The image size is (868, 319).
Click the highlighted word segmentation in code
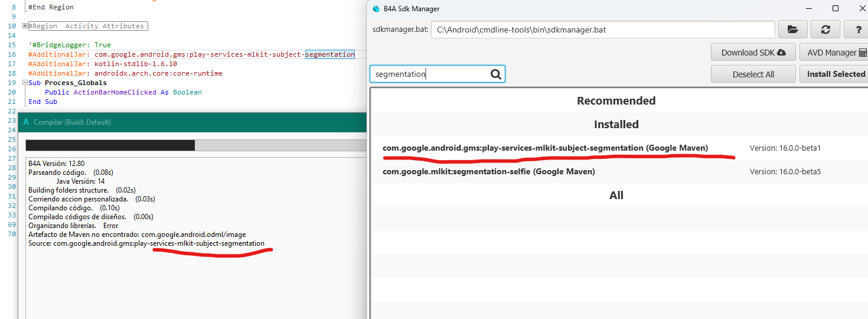330,54
